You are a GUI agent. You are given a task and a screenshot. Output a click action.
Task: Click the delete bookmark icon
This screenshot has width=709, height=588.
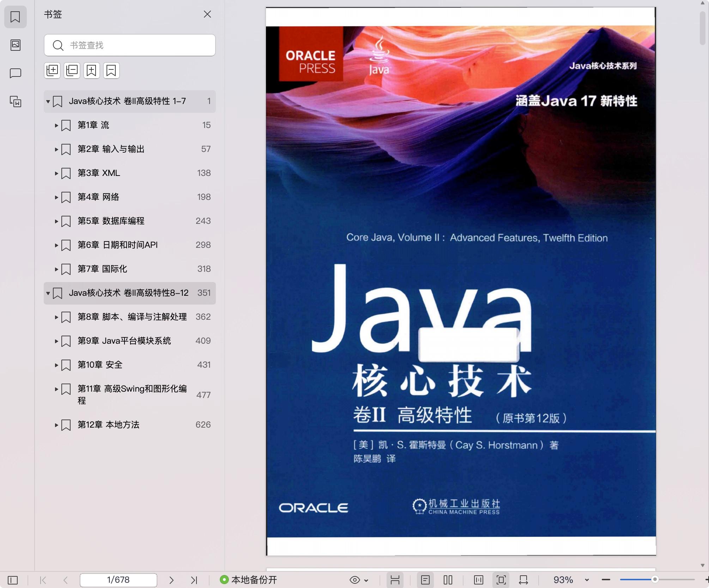click(111, 71)
